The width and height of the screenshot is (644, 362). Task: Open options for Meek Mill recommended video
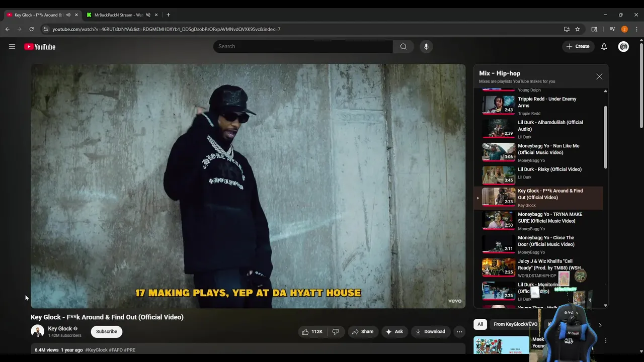coord(605,340)
